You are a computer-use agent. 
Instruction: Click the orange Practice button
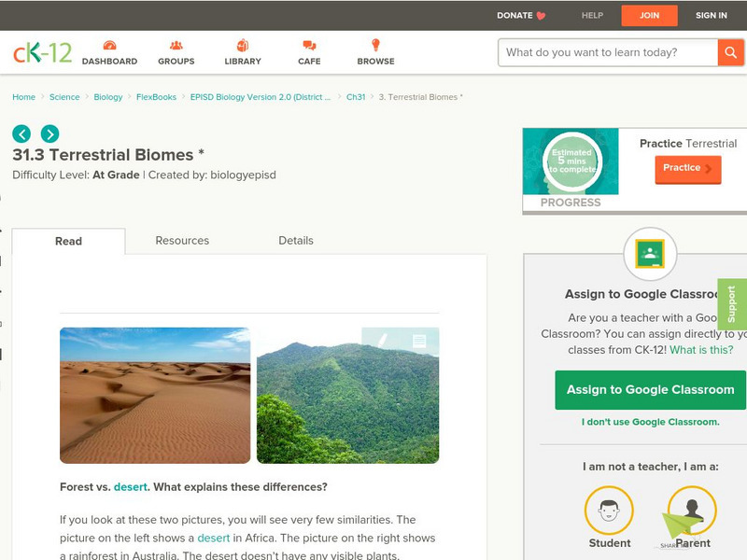(687, 169)
